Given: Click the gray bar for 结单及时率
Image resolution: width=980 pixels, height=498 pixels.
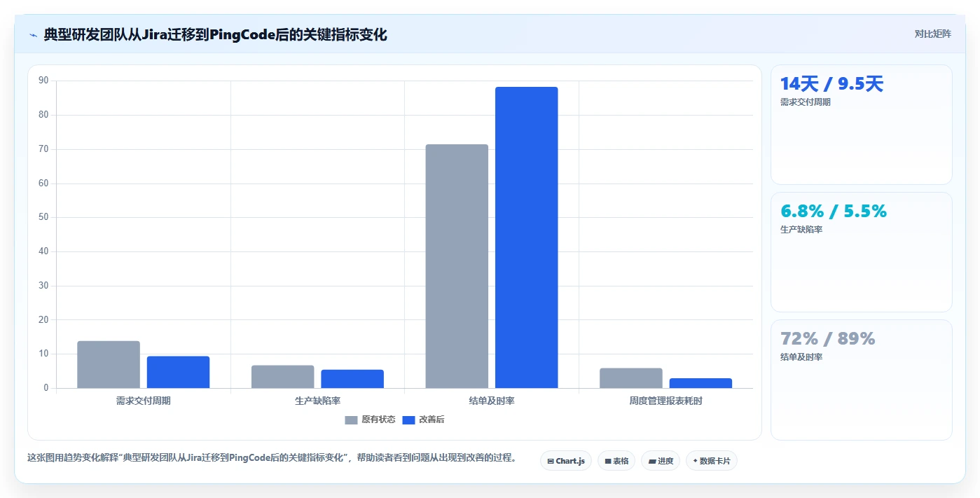Looking at the screenshot, I should [x=457, y=266].
